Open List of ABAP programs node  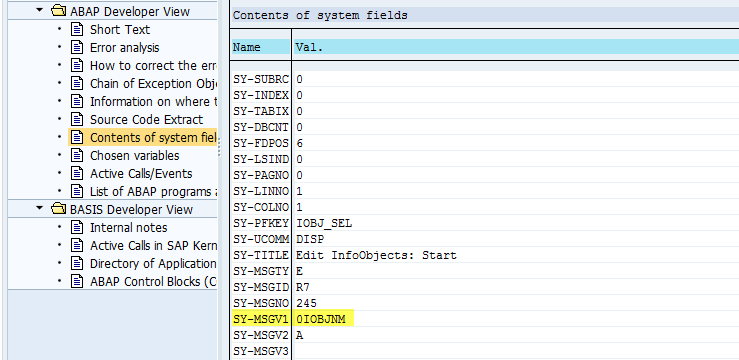(x=153, y=192)
